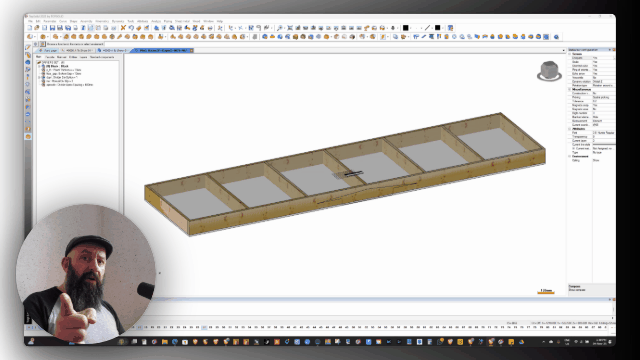Close the properties panel via its X
This screenshot has width=640, height=360.
[x=613, y=50]
